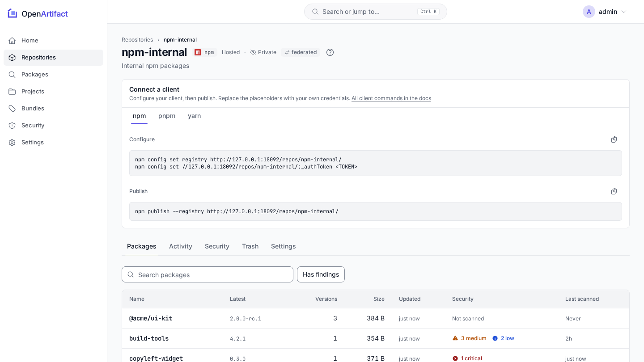Open the Repositories sidebar item

(53, 57)
